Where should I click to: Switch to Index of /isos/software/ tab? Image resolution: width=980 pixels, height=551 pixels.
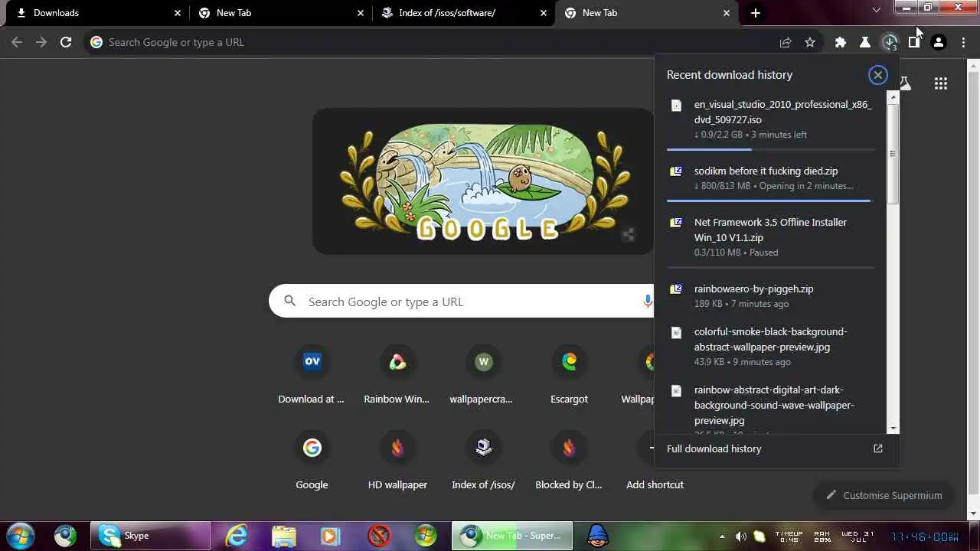[x=462, y=13]
